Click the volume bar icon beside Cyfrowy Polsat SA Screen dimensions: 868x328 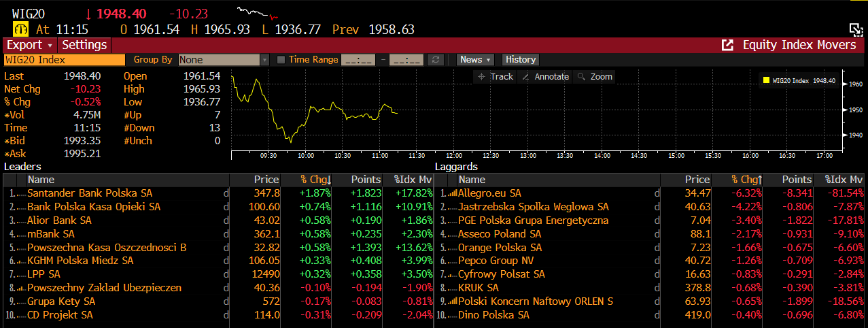pyautogui.click(x=453, y=275)
